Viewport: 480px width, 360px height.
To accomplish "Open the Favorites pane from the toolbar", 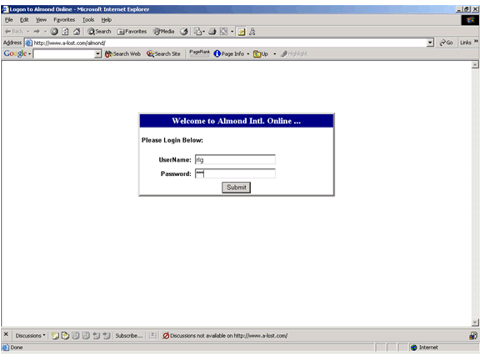I will tap(132, 32).
